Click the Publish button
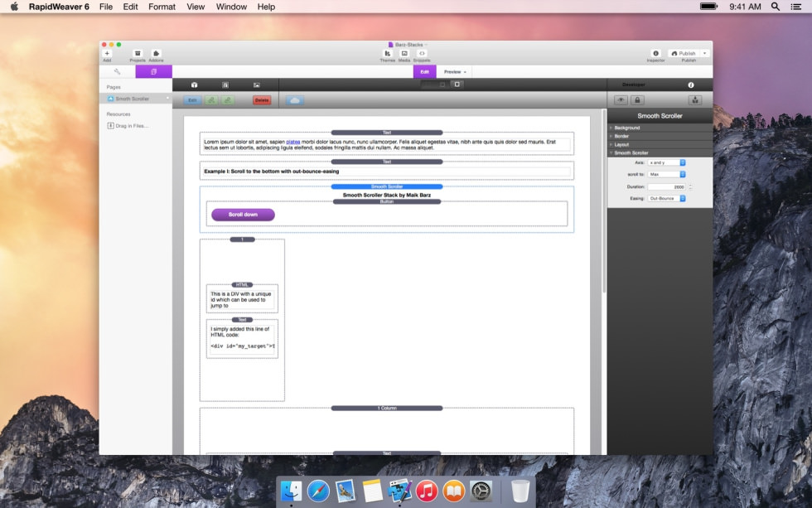The image size is (812, 508). coord(684,53)
